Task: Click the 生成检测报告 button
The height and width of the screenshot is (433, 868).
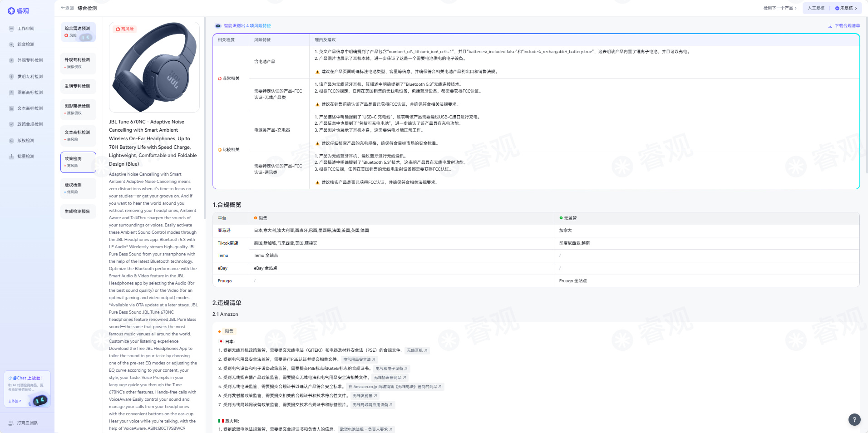Action: pos(78,212)
